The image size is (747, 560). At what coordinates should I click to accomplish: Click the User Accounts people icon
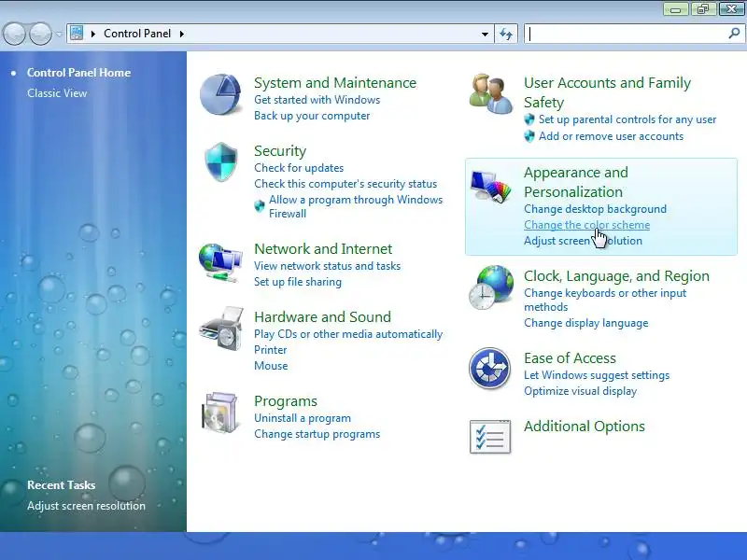pyautogui.click(x=491, y=94)
